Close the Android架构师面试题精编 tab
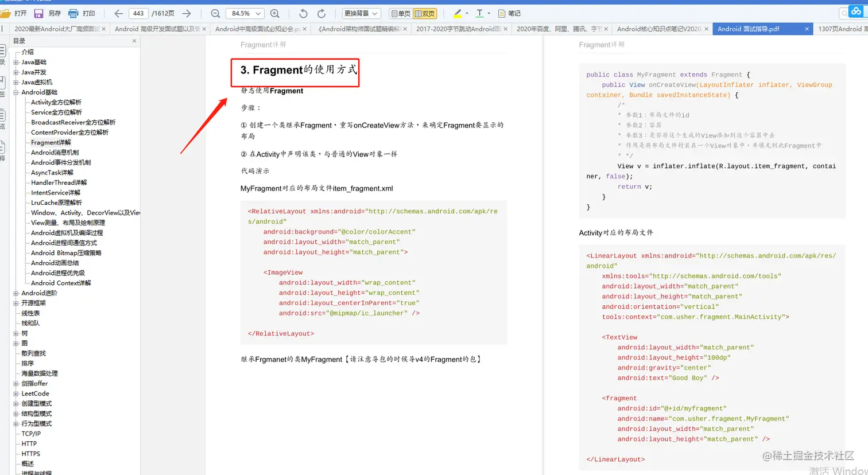 click(405, 29)
